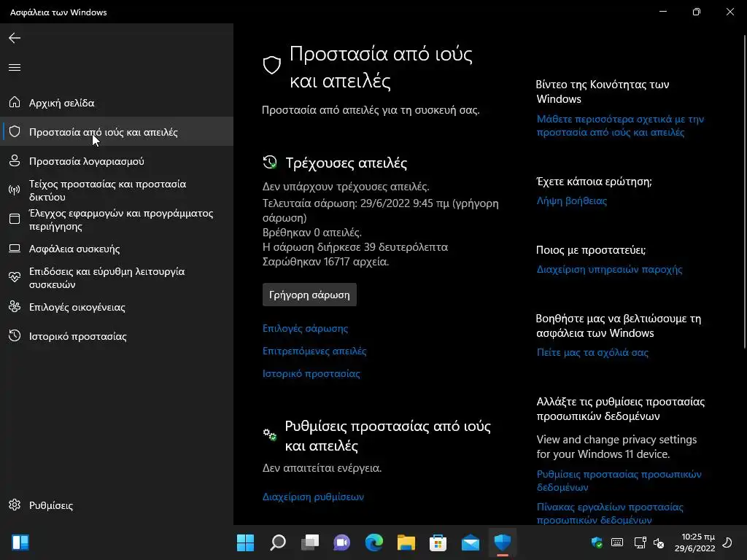Open Τείχος προστασίας και προστασία δικτύου
The image size is (747, 560).
click(117, 190)
